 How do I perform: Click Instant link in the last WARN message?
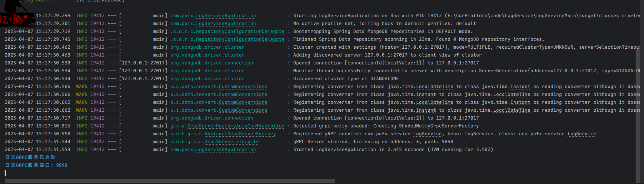pos(426,110)
